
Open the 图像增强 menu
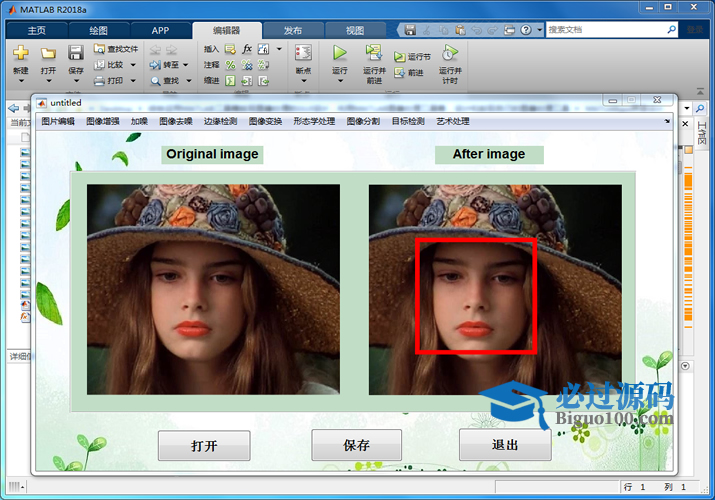[103, 121]
